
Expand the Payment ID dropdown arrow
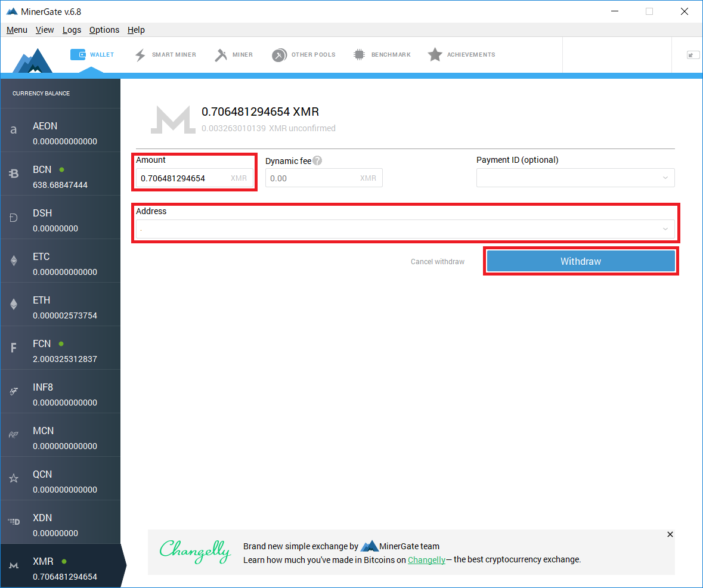(x=665, y=178)
